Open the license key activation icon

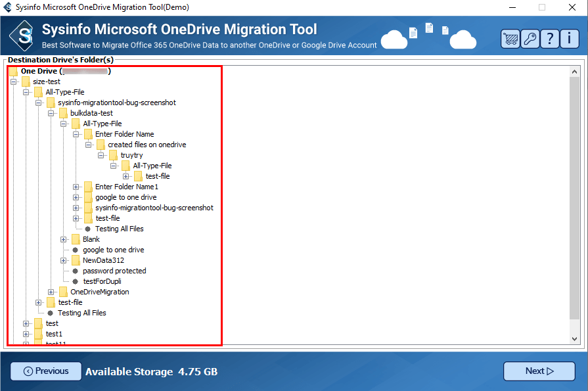tap(530, 39)
